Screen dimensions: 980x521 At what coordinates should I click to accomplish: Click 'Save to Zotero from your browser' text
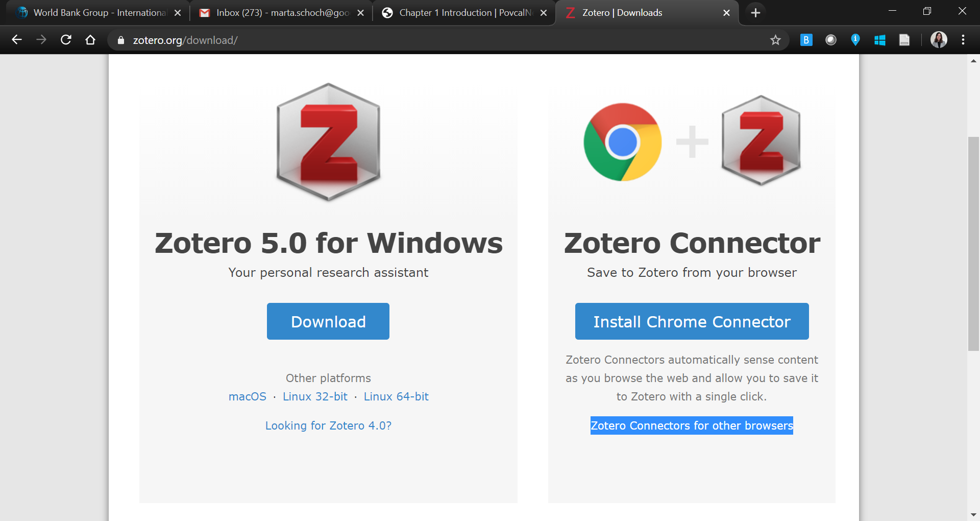692,272
